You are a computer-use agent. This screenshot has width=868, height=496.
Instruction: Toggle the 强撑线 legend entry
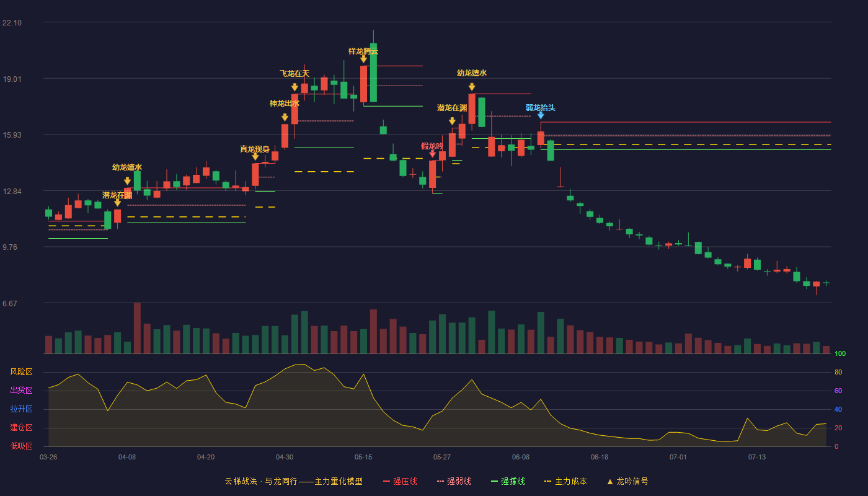tap(508, 481)
